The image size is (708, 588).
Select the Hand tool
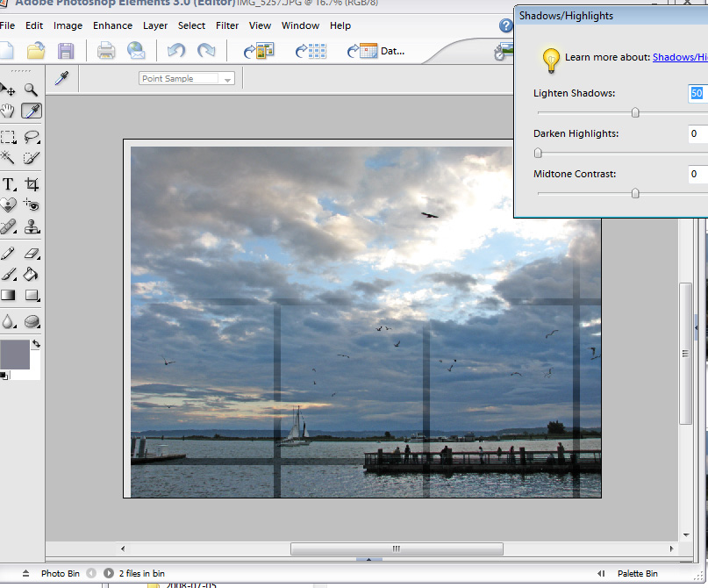[8, 111]
